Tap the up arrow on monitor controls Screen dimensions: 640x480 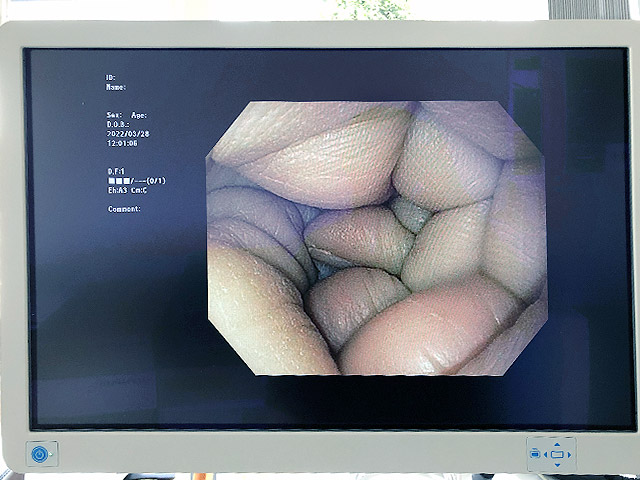pyautogui.click(x=557, y=445)
